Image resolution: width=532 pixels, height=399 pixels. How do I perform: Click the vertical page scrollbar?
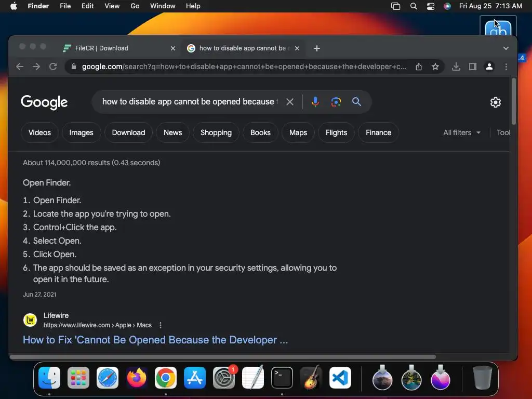514,101
